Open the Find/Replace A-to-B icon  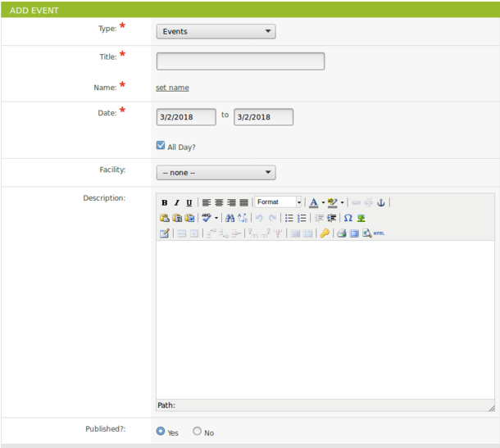click(243, 218)
